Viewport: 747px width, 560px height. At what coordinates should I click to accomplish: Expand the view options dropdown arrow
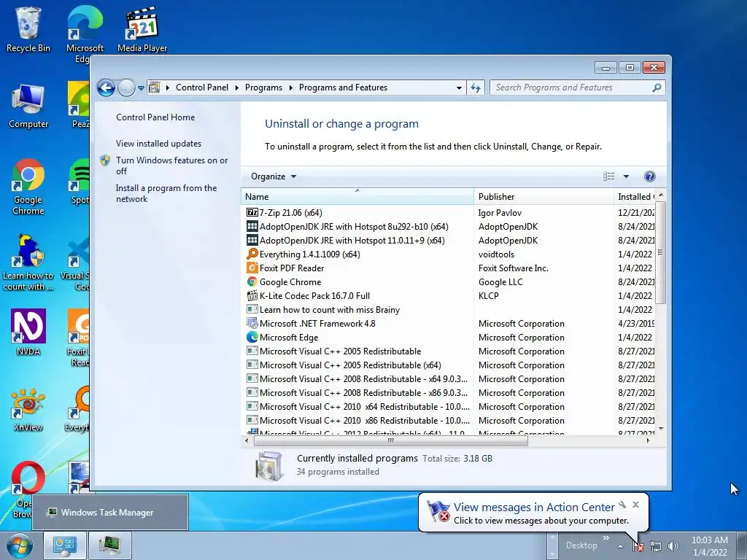coord(626,176)
